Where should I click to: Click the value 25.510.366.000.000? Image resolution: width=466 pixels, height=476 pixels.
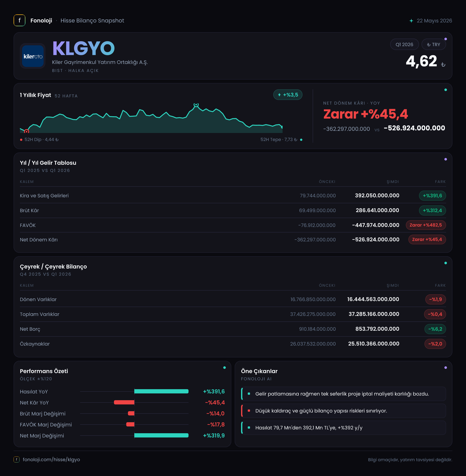pos(374,344)
